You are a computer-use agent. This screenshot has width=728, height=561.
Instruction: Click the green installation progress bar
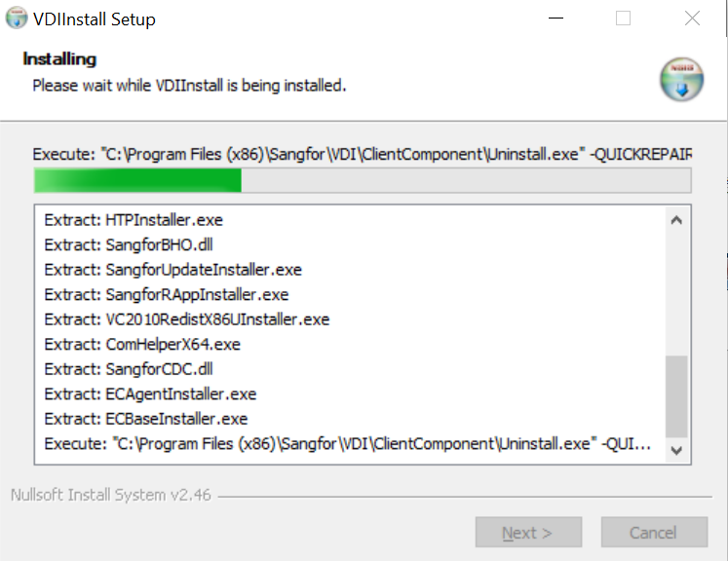pyautogui.click(x=362, y=180)
